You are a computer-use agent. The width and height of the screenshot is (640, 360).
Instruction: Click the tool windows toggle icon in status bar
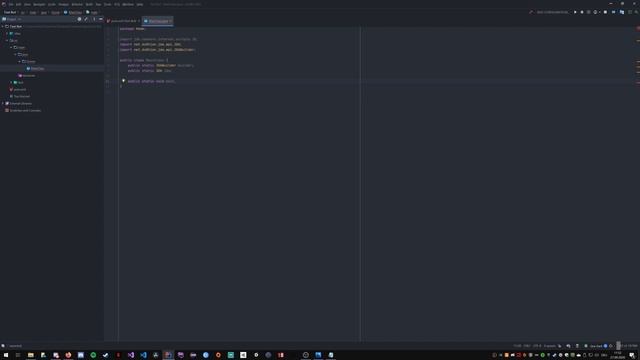pyautogui.click(x=3, y=346)
